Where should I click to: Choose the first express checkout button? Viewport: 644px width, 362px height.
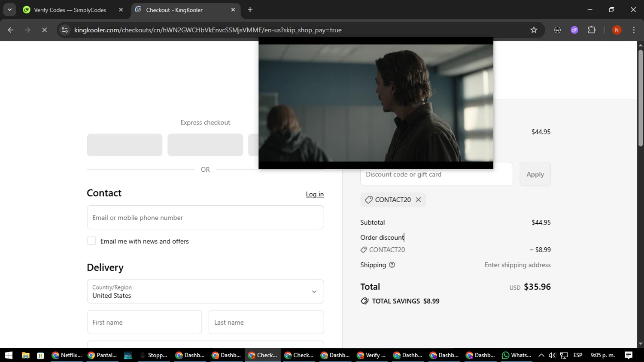coord(125,145)
